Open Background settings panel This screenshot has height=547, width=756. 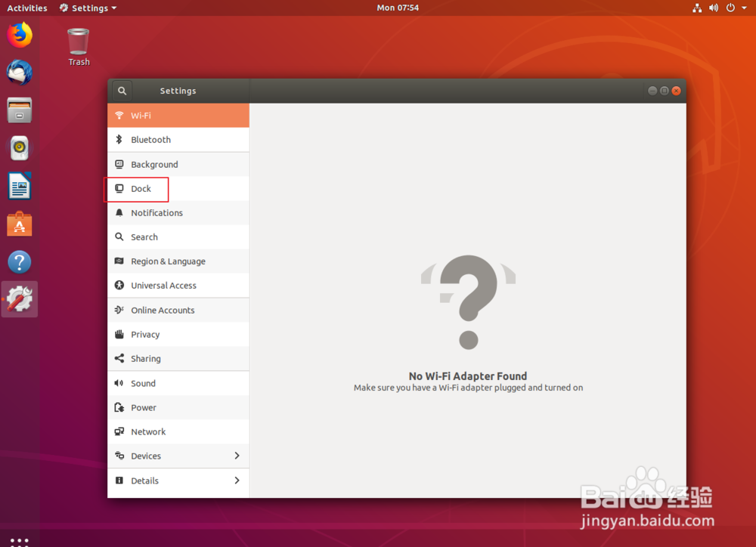[178, 165]
